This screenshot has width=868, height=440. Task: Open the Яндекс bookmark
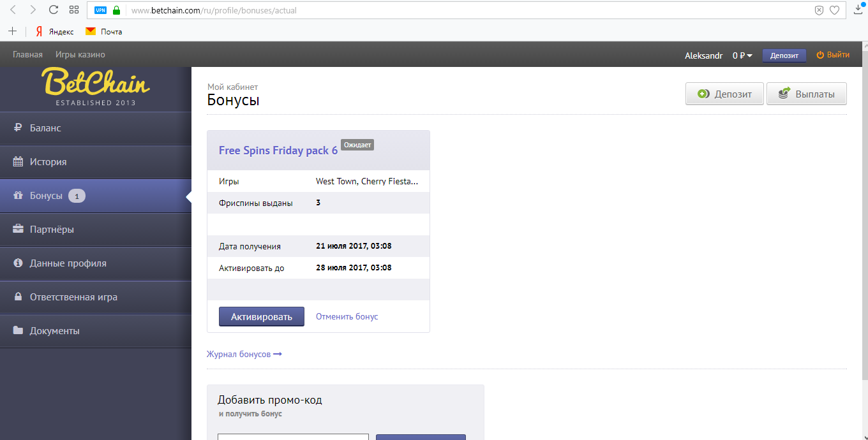coord(55,31)
